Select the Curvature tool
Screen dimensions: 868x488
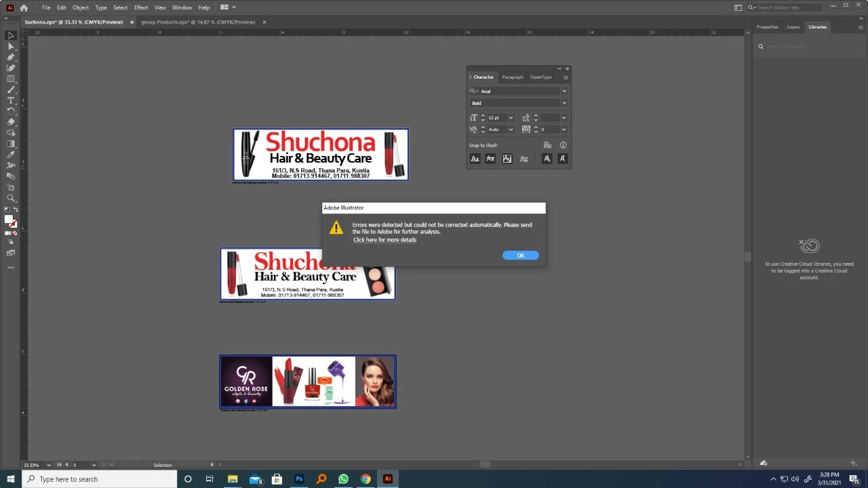coord(11,68)
